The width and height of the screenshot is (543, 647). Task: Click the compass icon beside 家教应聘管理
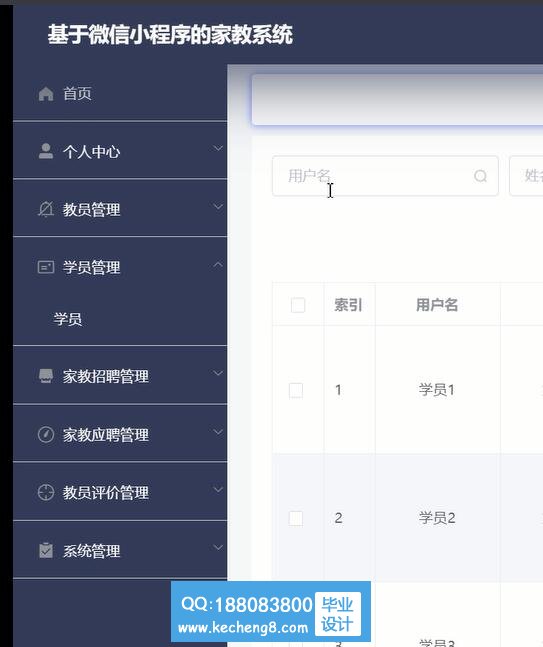tap(46, 434)
